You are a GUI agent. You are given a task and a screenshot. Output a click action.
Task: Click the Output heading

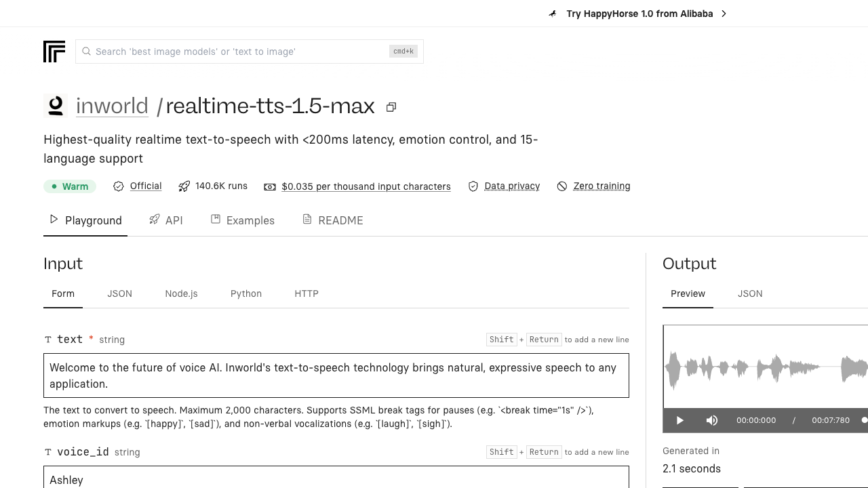coord(690,264)
